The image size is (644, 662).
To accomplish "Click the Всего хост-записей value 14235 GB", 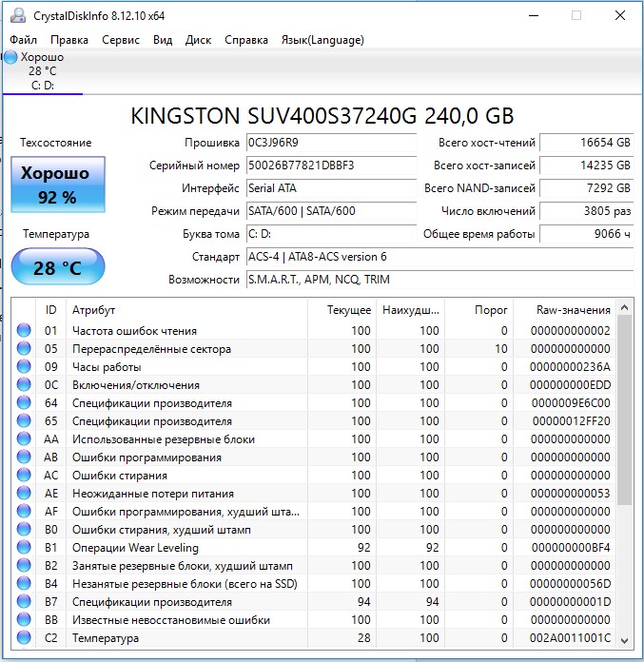I will pos(587,165).
